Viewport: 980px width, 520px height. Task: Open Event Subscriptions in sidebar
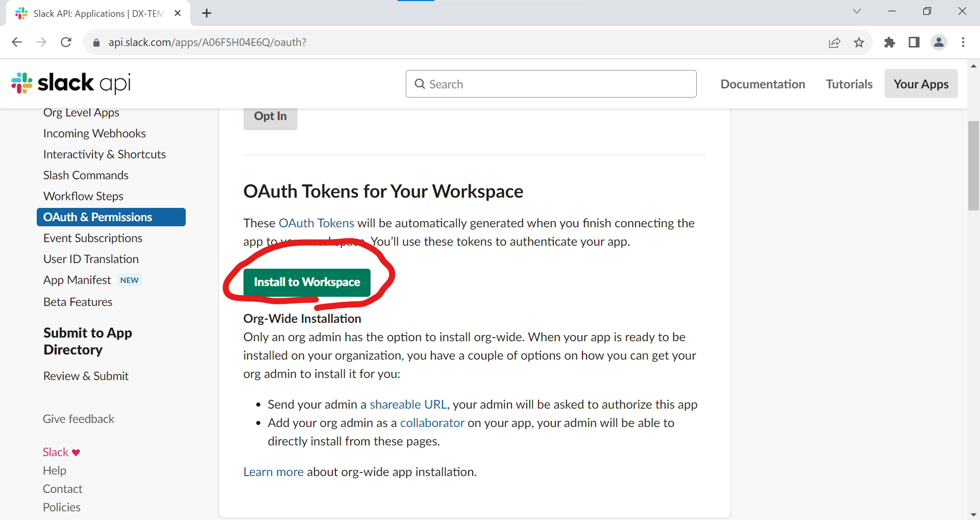point(93,238)
